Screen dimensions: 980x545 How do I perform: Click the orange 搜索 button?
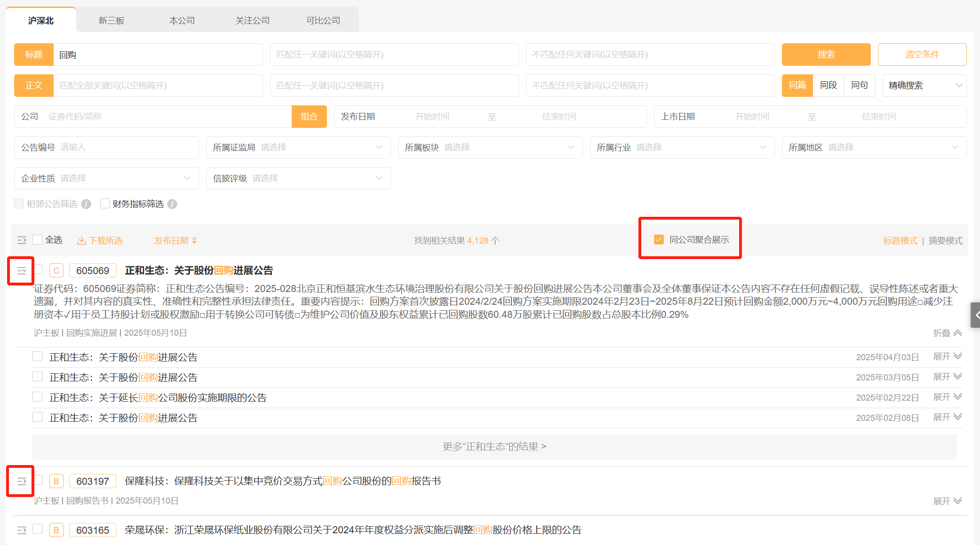826,55
